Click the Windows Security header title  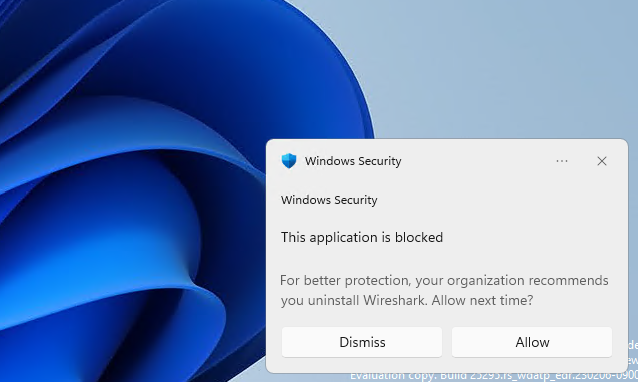click(353, 161)
